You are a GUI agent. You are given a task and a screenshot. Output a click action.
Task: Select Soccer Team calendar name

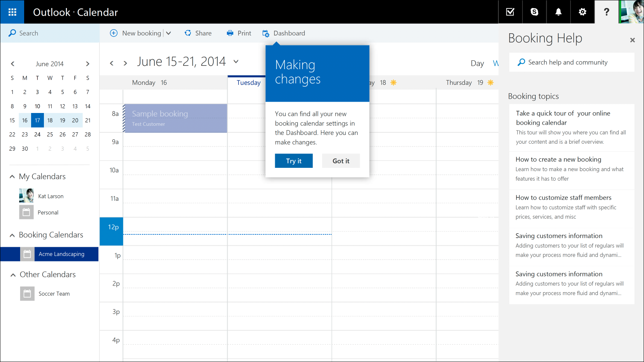coord(54,294)
